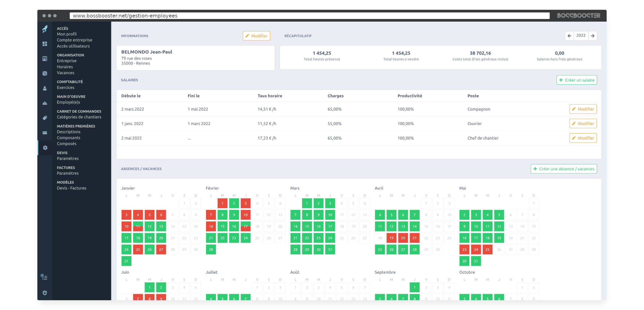
Task: Select February 28 green calendar day
Action: click(211, 250)
